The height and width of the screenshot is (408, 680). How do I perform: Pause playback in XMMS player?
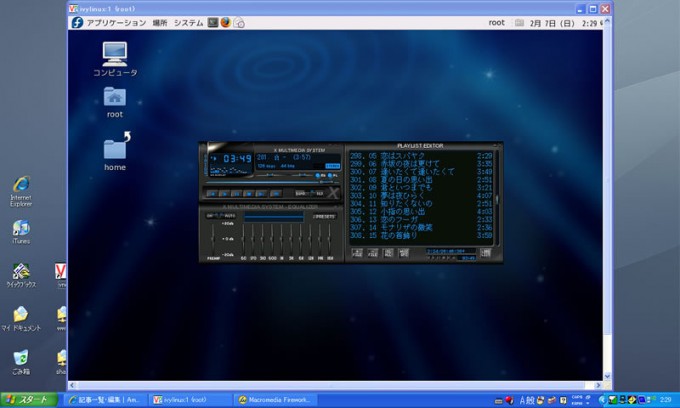pyautogui.click(x=236, y=193)
